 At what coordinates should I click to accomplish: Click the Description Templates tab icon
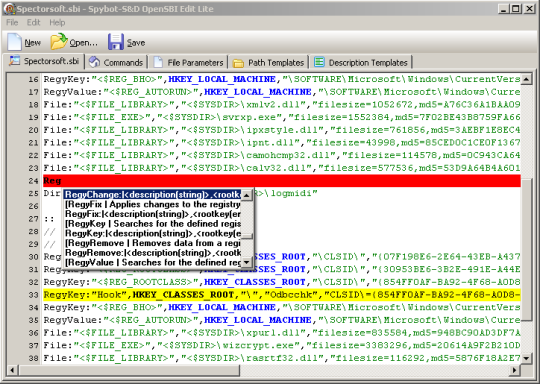(x=319, y=62)
